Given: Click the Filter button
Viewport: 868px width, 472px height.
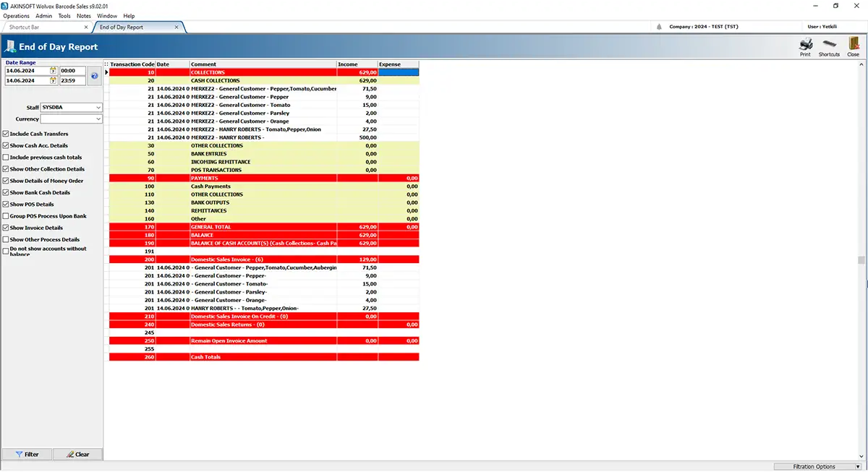Looking at the screenshot, I should point(26,454).
